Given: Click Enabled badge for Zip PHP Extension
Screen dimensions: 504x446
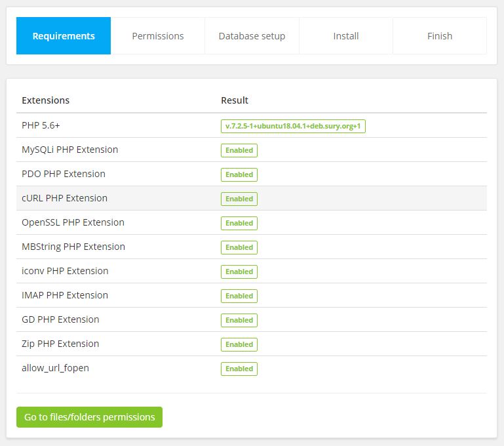Looking at the screenshot, I should (x=239, y=344).
